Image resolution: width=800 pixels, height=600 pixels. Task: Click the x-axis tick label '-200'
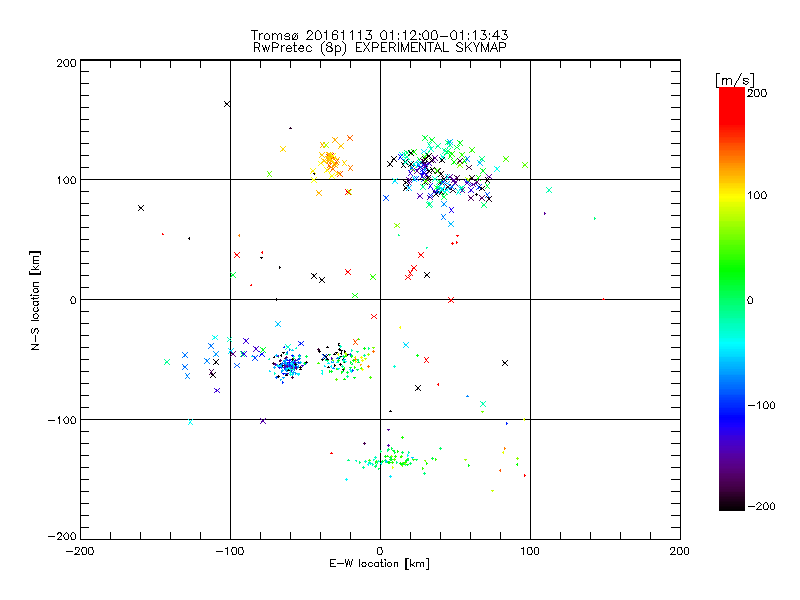pos(80,551)
